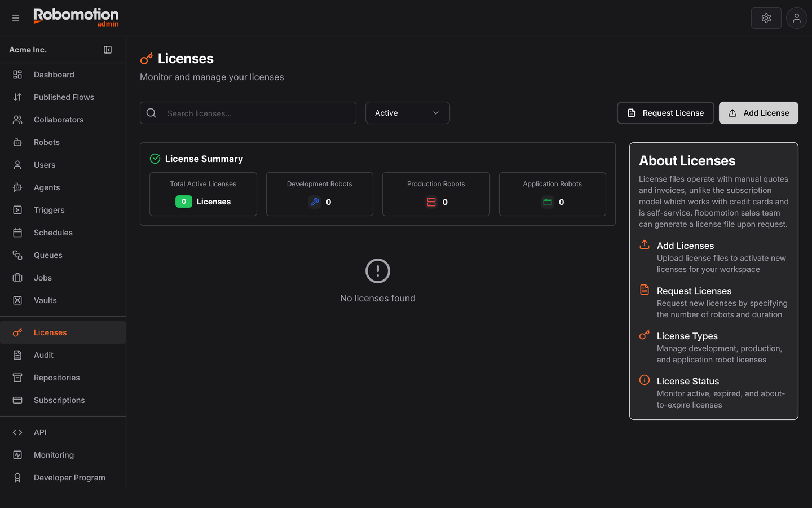Click the Robomotion admin logo
The image size is (812, 508).
coord(76,17)
